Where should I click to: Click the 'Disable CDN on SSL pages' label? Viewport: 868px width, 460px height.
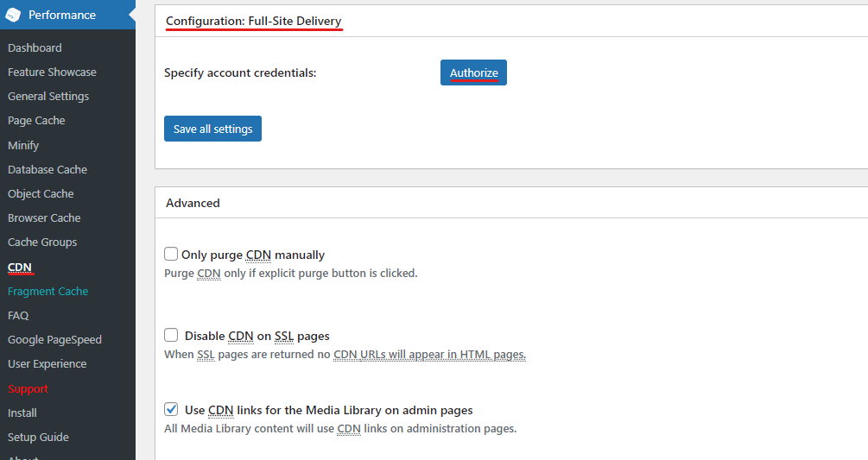tap(257, 337)
